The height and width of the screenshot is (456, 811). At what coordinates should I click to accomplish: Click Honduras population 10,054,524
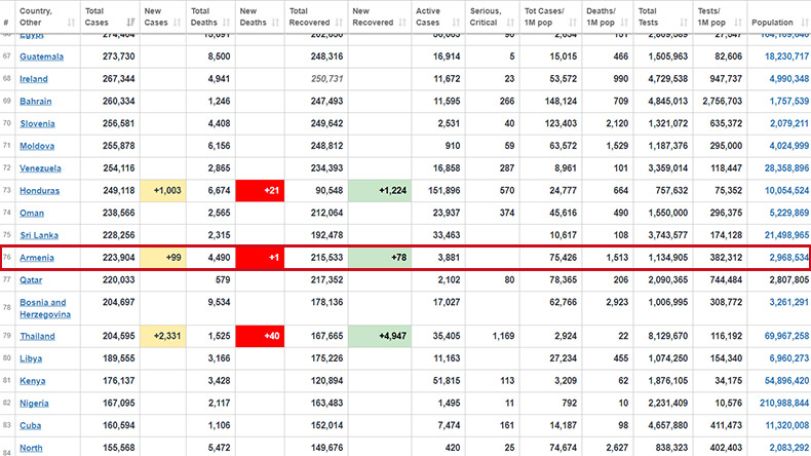(787, 190)
